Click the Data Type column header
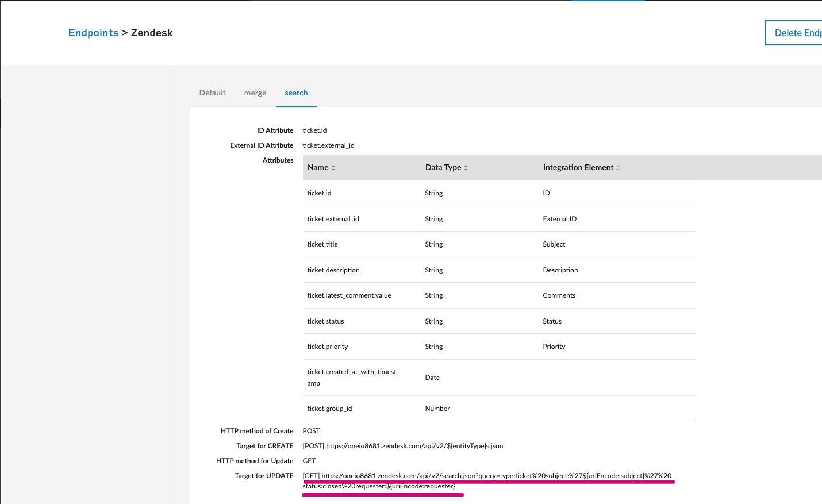The height and width of the screenshot is (504, 822). tap(443, 167)
